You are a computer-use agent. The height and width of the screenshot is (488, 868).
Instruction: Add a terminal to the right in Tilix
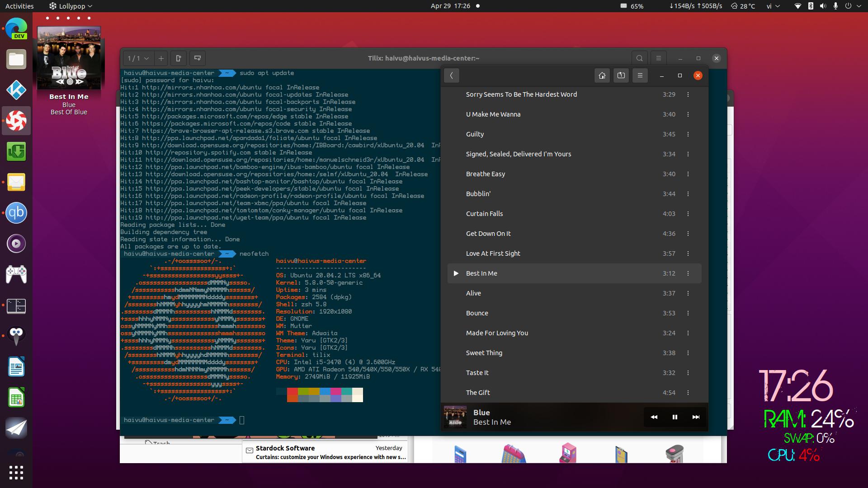click(179, 58)
